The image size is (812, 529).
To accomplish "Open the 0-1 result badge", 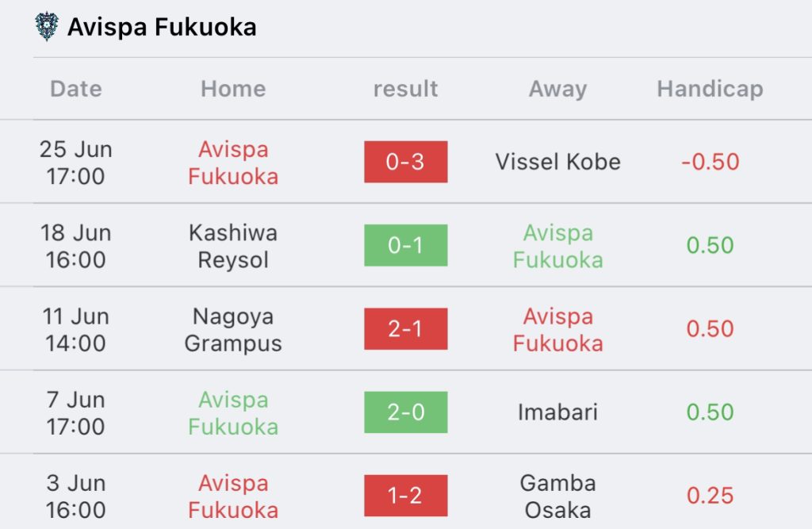I will coord(405,245).
